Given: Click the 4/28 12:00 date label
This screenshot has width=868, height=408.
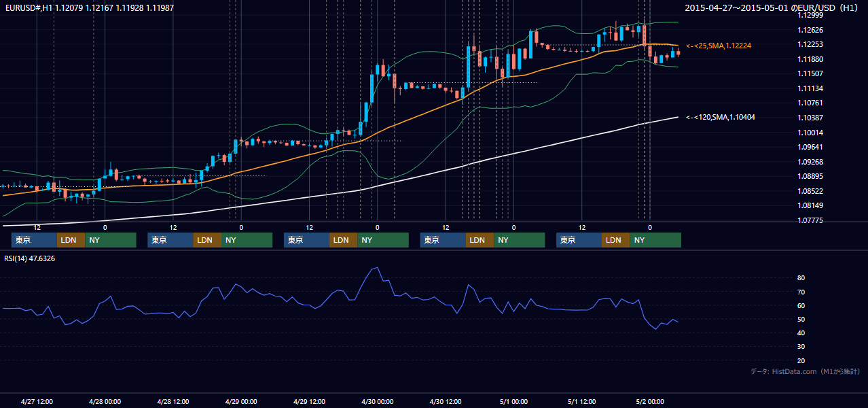Looking at the screenshot, I should [x=173, y=401].
